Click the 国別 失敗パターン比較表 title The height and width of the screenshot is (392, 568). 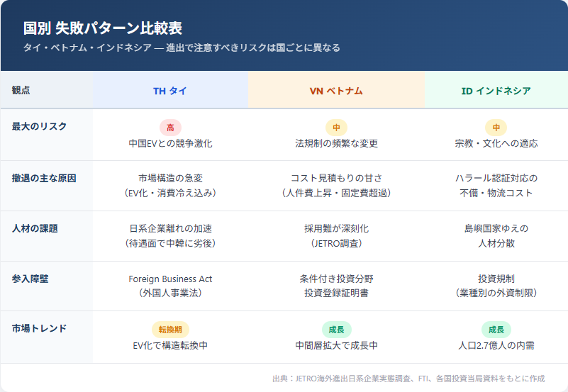(103, 28)
